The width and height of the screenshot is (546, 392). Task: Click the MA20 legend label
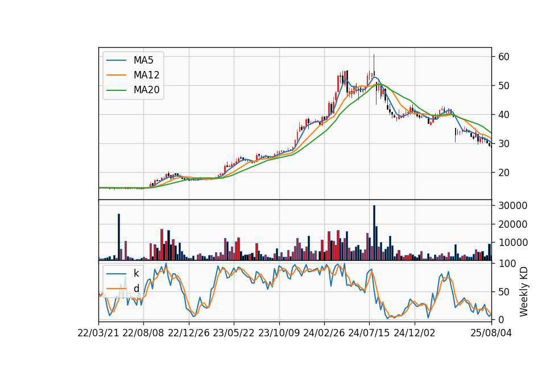click(146, 90)
